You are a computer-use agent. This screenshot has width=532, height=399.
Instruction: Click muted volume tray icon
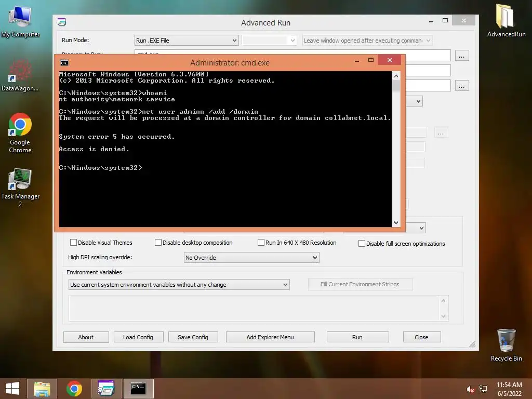pos(470,389)
